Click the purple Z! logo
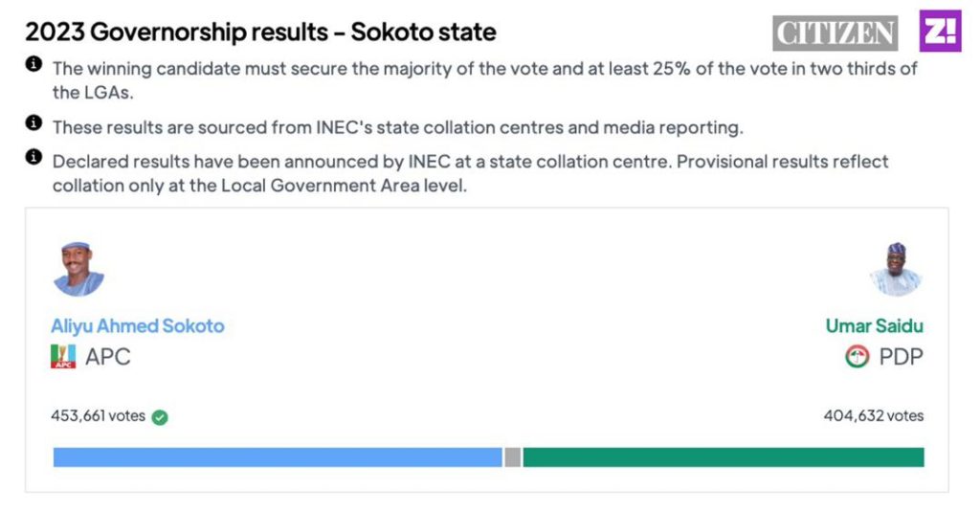 pos(940,31)
